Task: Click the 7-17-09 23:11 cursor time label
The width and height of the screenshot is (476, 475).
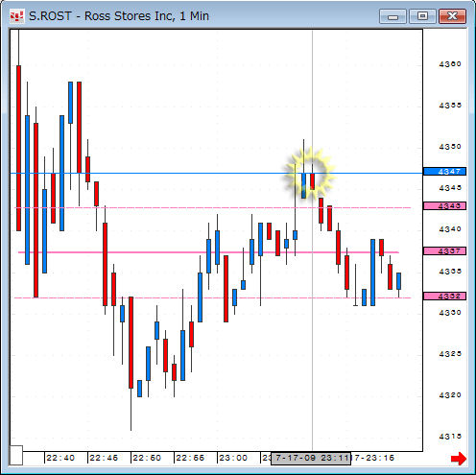Action: (311, 458)
